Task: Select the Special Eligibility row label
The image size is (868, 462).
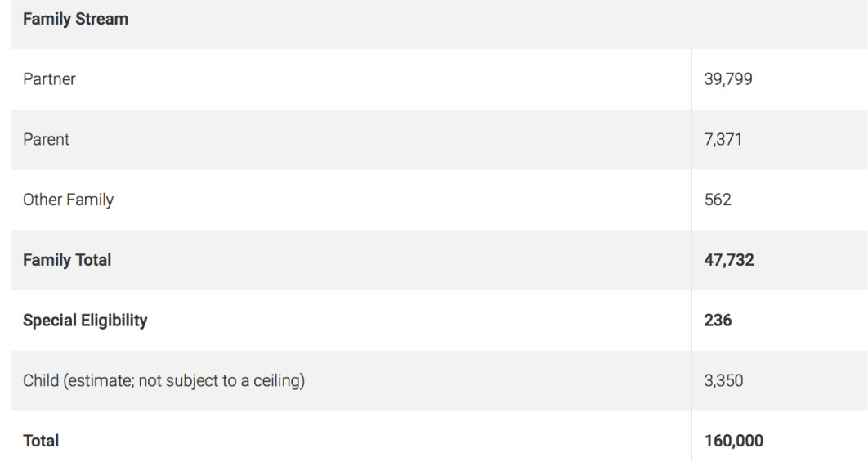Action: 85,321
